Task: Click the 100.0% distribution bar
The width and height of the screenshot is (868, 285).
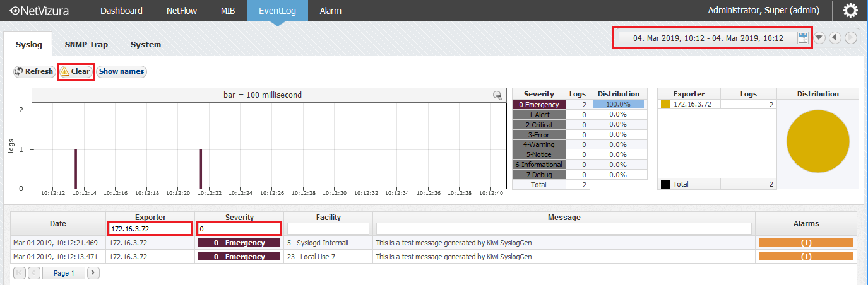Action: click(618, 104)
